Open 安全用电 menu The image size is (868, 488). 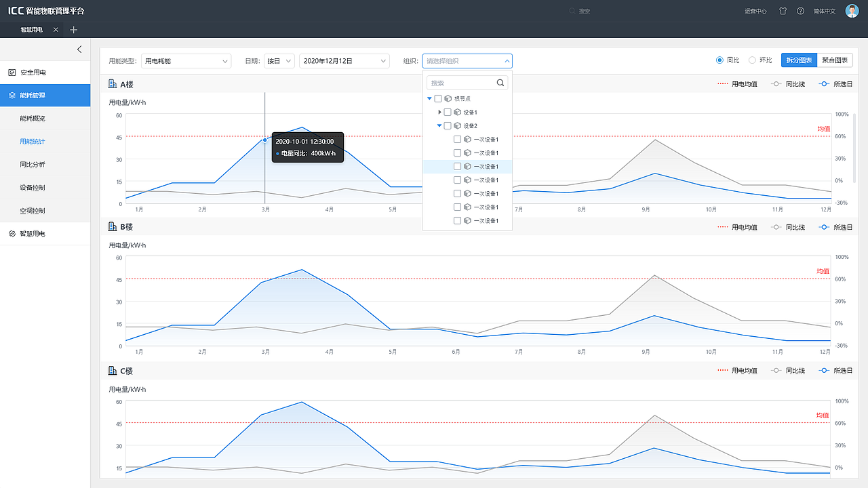(45, 73)
